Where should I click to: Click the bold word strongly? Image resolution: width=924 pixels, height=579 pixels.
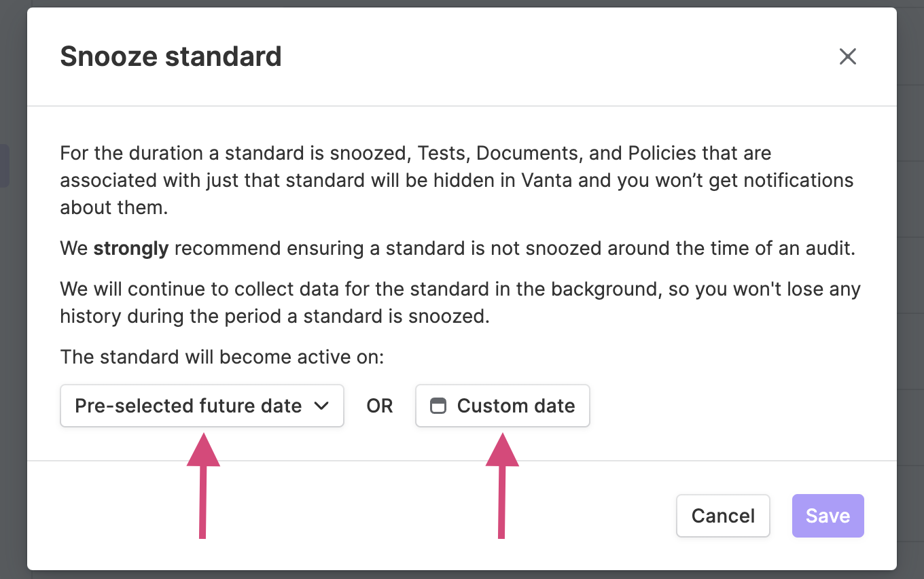pos(131,249)
